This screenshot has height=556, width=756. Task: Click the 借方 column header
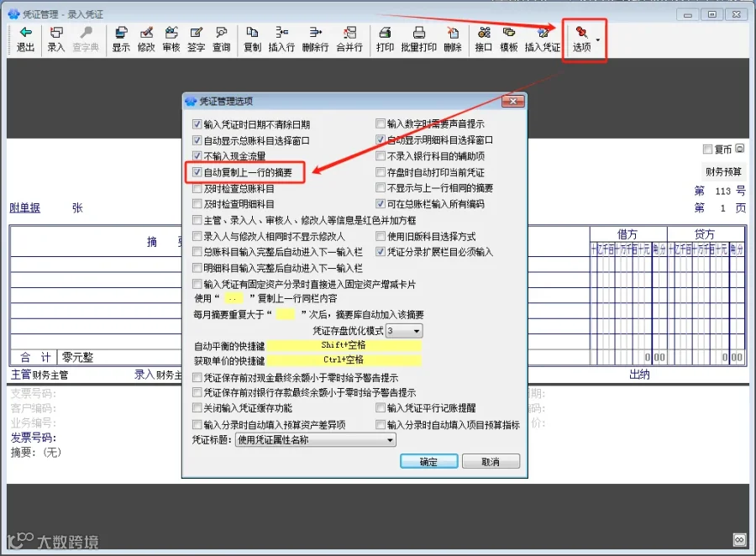627,234
